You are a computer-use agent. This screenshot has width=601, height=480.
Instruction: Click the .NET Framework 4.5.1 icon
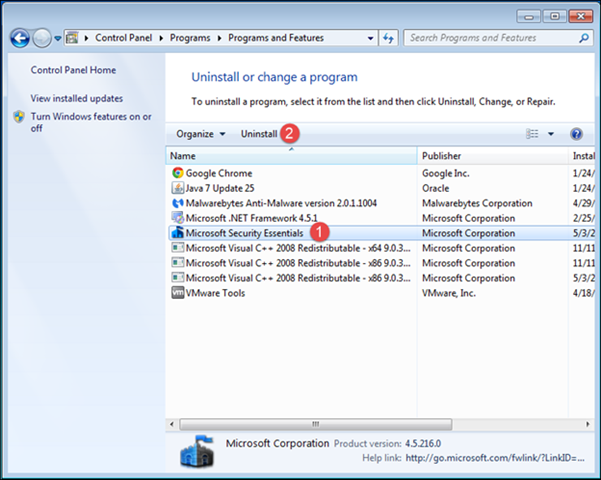(177, 218)
